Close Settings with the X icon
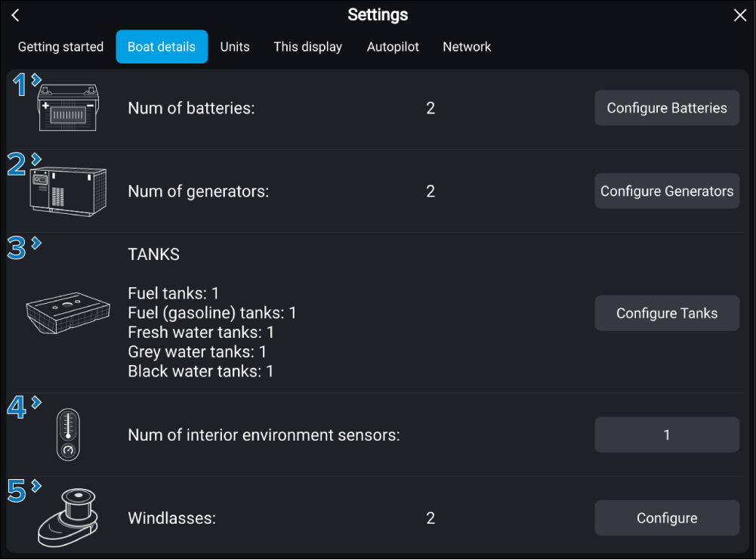756x560 pixels. (x=739, y=15)
